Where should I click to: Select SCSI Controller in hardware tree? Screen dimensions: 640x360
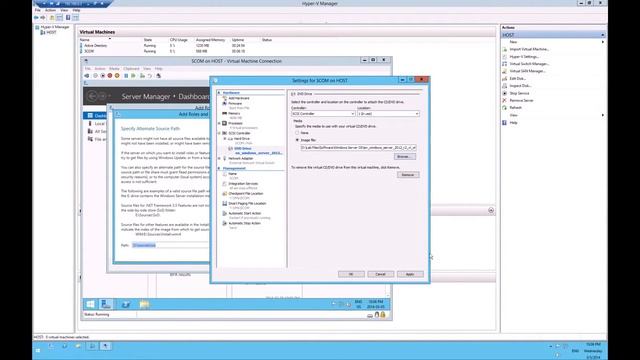239,133
